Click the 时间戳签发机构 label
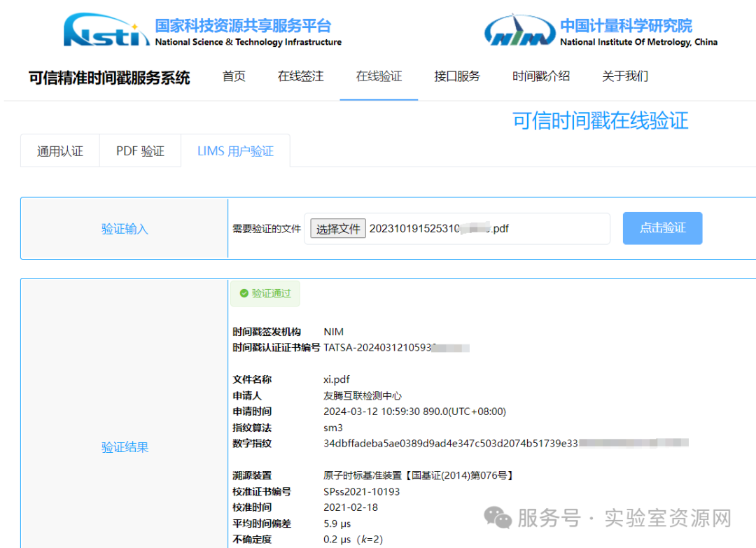This screenshot has height=548, width=756. click(x=267, y=332)
